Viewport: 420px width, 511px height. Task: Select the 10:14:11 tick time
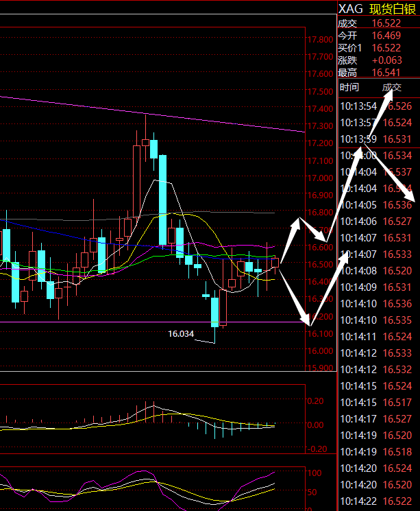(358, 337)
